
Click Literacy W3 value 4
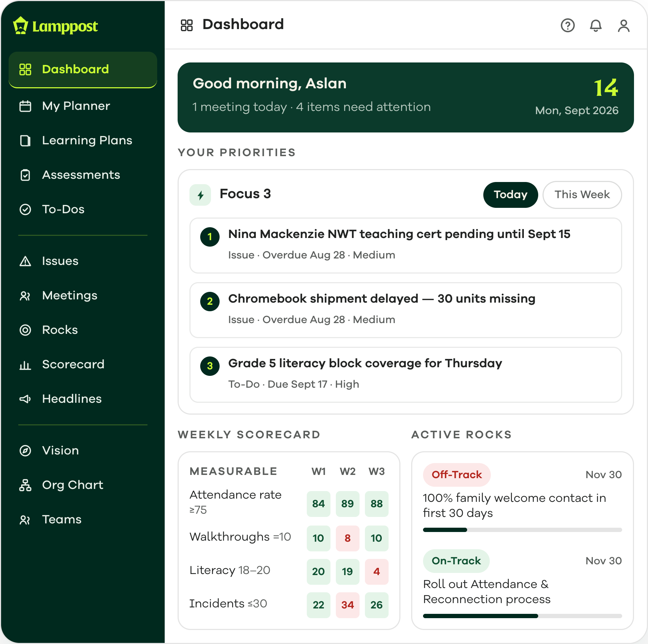(x=376, y=571)
